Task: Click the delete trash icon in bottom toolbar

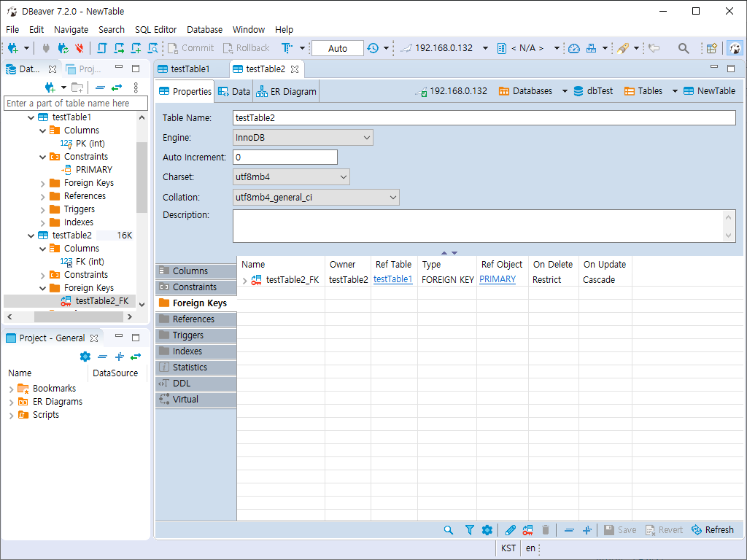Action: pyautogui.click(x=546, y=530)
